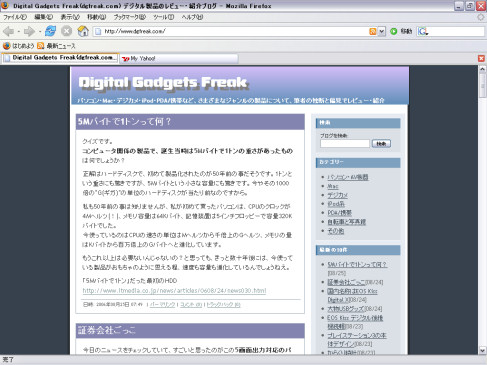Open the itmedia.co.jp news article URL link
The width and height of the screenshot is (487, 365).
tap(174, 291)
